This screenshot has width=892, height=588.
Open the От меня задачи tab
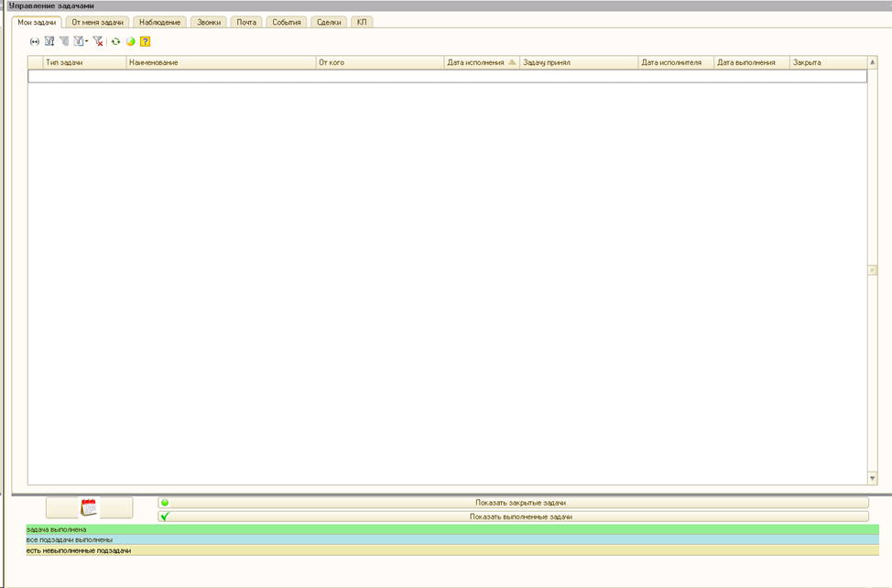tap(97, 22)
